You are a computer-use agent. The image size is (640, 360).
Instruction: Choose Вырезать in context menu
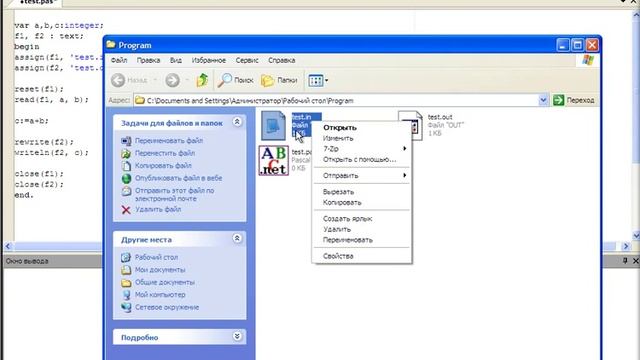click(362, 192)
